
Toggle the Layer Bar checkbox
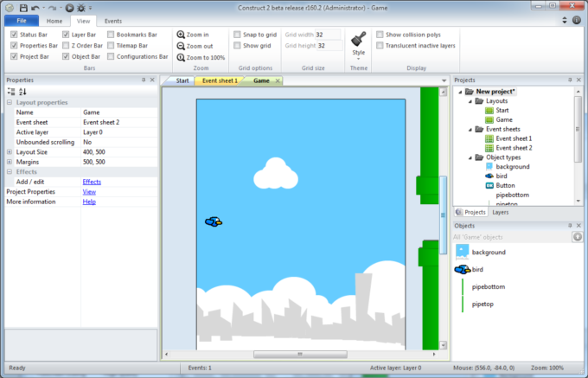[x=66, y=35]
